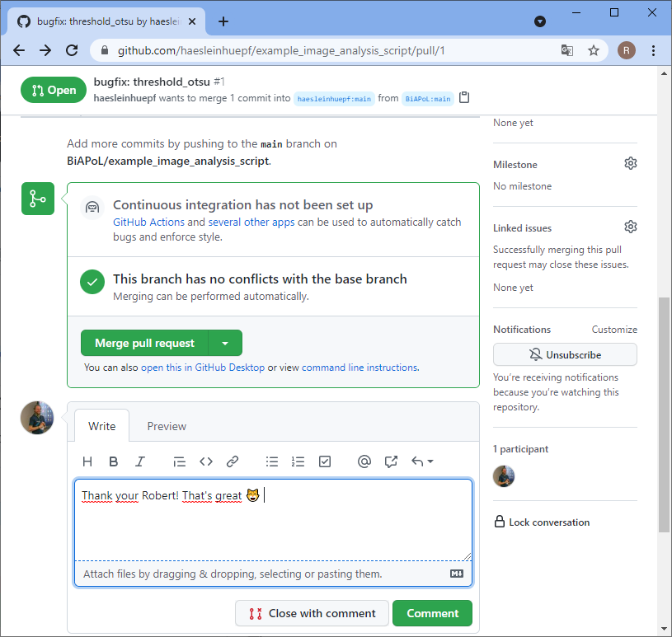Insert heading with the H toolbar icon

pos(87,461)
